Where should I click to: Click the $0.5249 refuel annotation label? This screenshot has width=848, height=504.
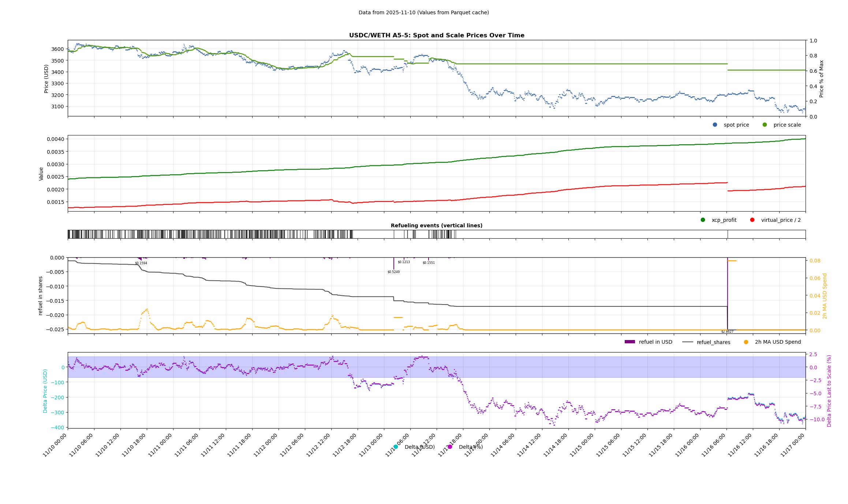tap(393, 272)
